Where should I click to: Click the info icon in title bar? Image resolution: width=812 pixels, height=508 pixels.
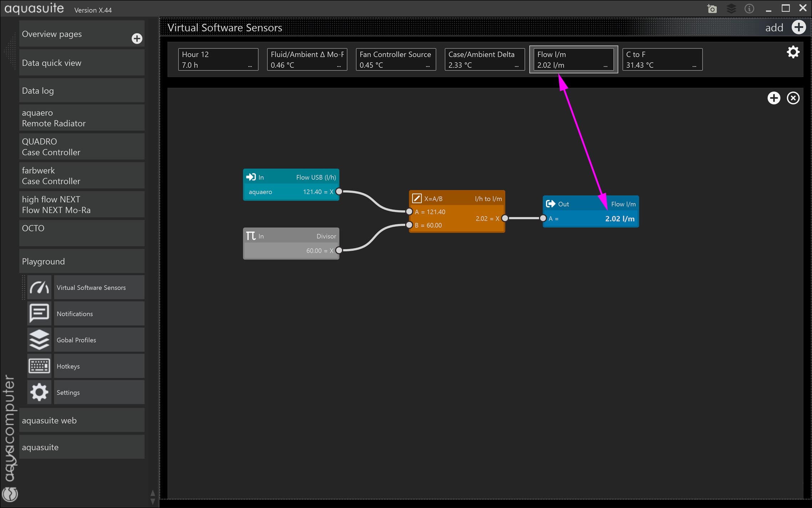pos(749,9)
